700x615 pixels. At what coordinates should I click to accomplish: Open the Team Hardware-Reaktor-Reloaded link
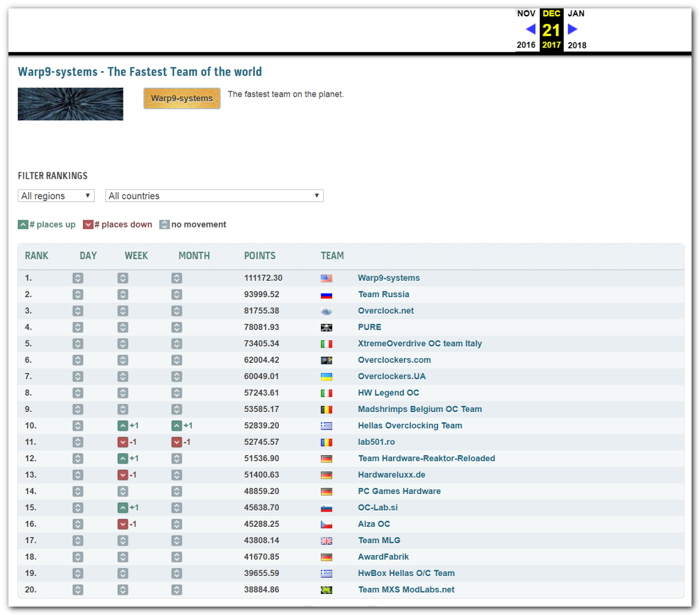(427, 458)
